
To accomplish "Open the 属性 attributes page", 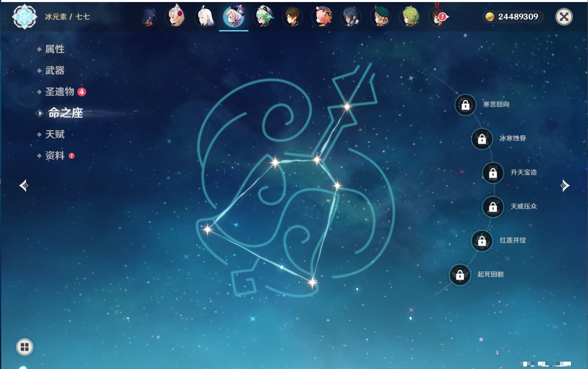I will pos(55,49).
